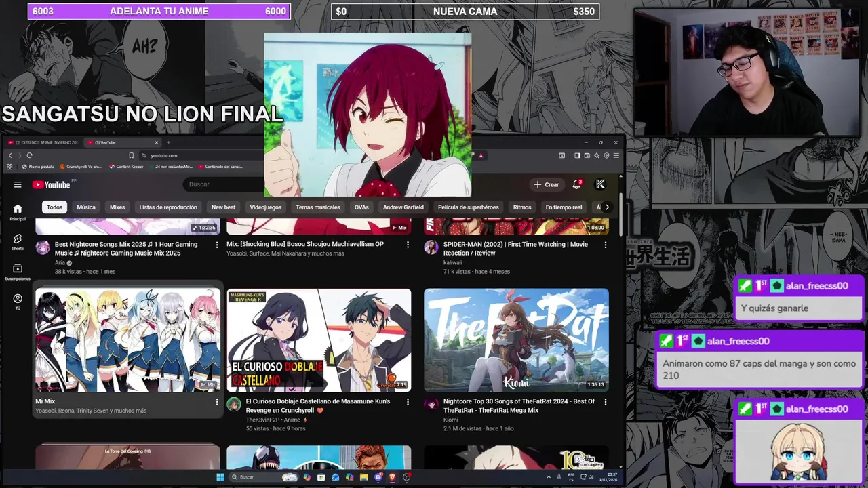Open YouTube notifications bell
Screen dimensions: 868x488
click(576, 184)
